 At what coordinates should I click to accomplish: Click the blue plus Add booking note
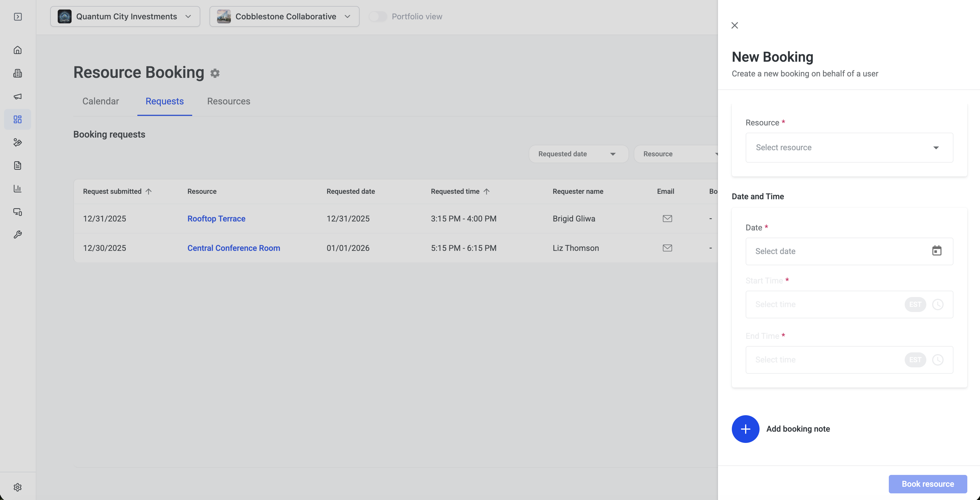click(x=745, y=429)
